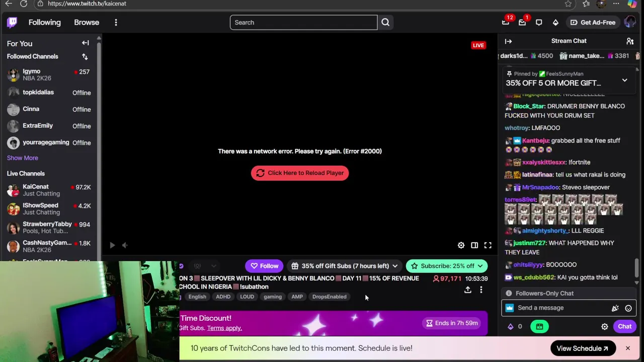
Task: Send message with Chat button
Action: coord(625,327)
